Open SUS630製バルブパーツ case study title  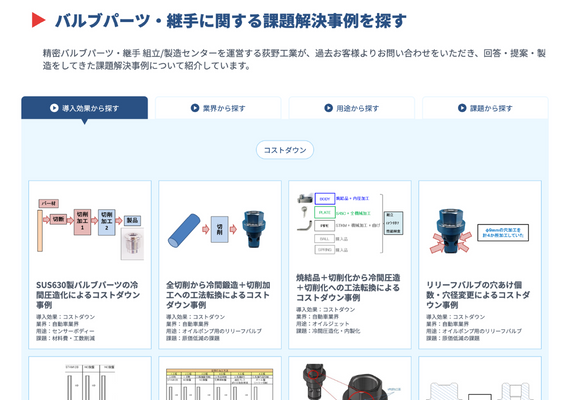pyautogui.click(x=87, y=295)
